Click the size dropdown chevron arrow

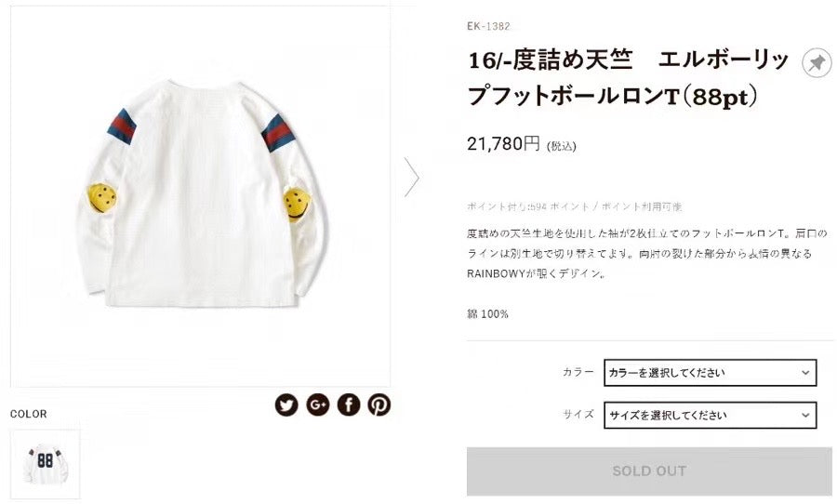coord(805,416)
